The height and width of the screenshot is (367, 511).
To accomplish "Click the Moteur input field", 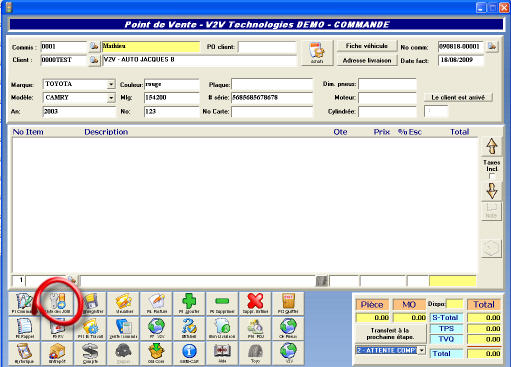I will (387, 98).
